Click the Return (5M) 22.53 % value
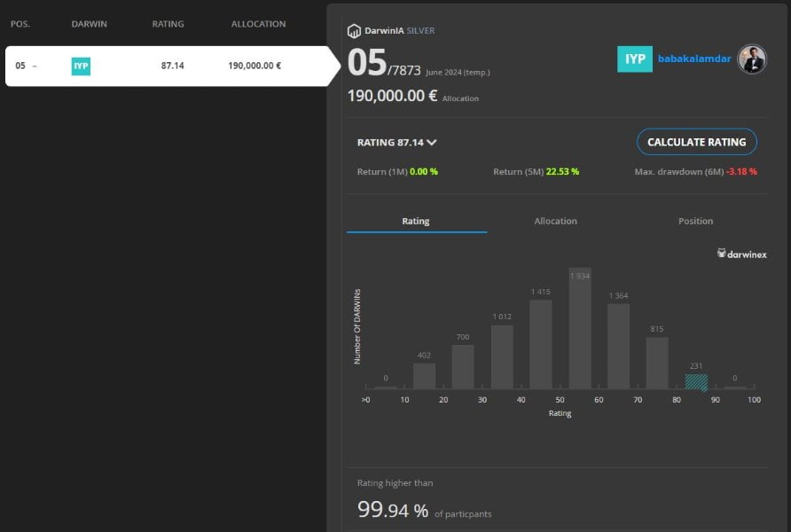 pyautogui.click(x=562, y=171)
